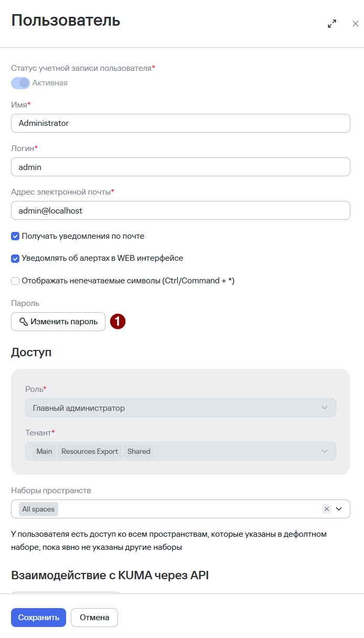364x638 pixels.
Task: Click the red numbered marker 1
Action: tap(118, 322)
